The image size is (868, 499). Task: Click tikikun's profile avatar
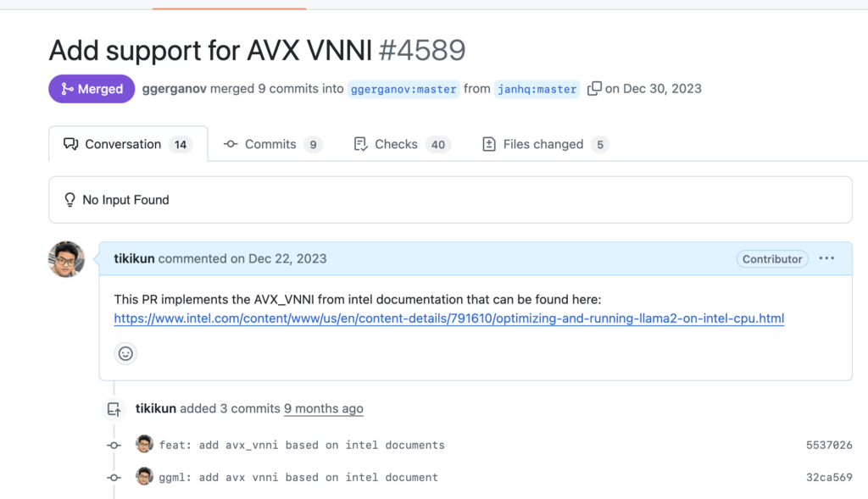[x=66, y=258]
